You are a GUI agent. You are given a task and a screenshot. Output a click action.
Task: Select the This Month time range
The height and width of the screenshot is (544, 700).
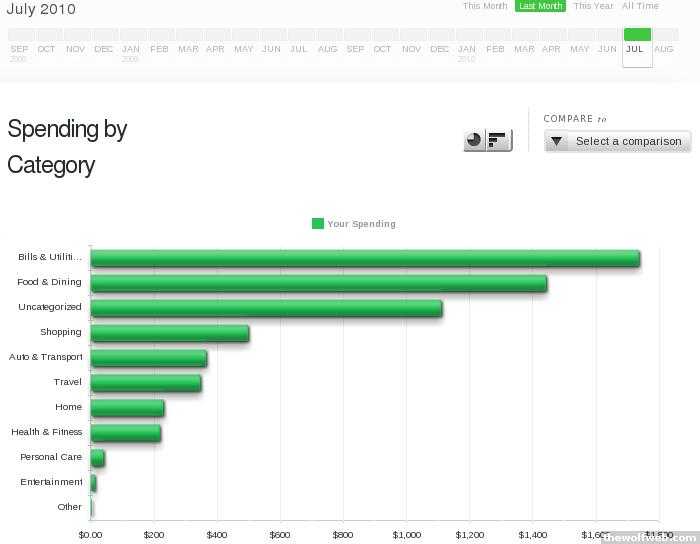[x=485, y=6]
